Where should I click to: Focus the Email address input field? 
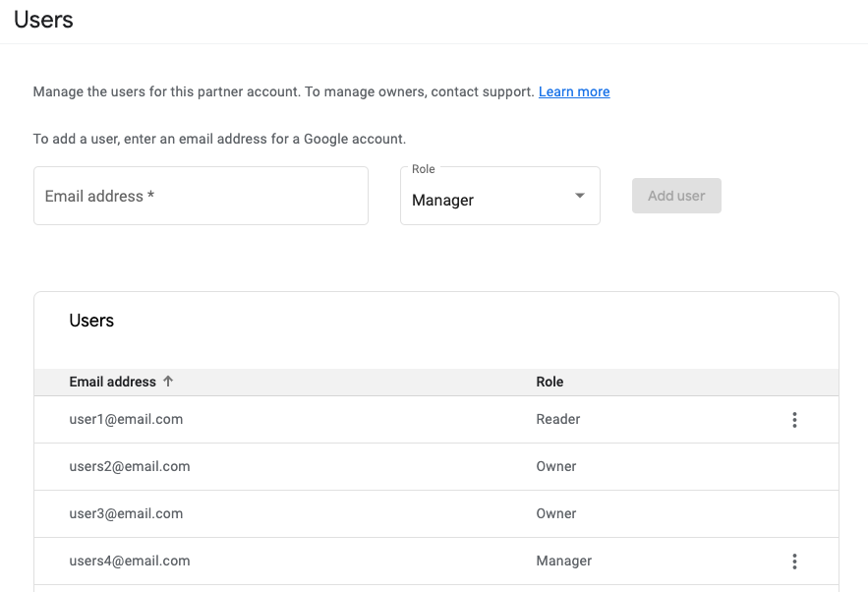tap(201, 196)
